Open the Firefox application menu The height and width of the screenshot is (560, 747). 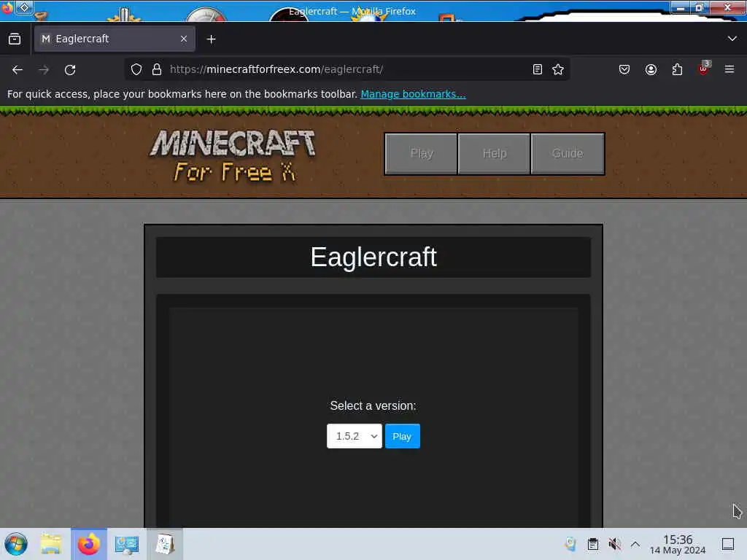tap(729, 69)
